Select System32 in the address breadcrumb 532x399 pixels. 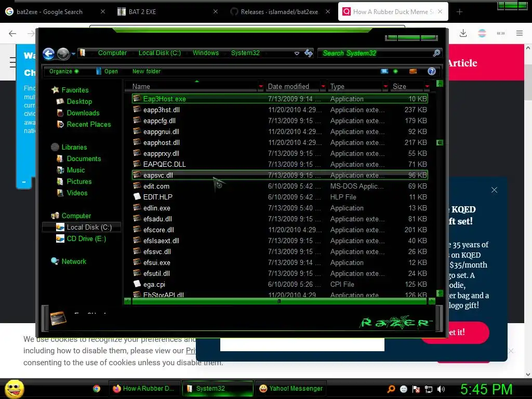(245, 53)
